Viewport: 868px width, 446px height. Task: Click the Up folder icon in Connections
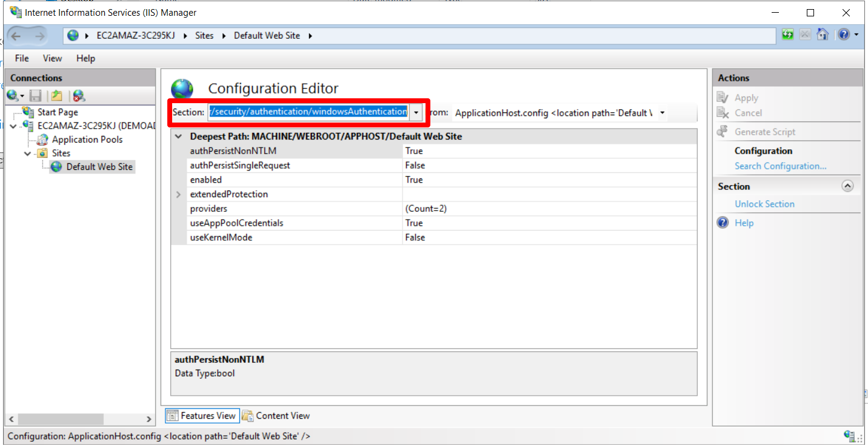point(56,95)
